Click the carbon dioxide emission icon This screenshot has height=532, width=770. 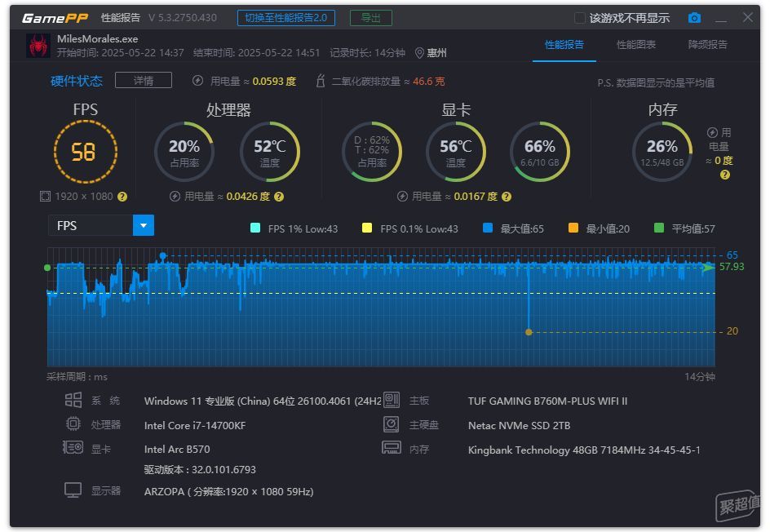coord(321,81)
